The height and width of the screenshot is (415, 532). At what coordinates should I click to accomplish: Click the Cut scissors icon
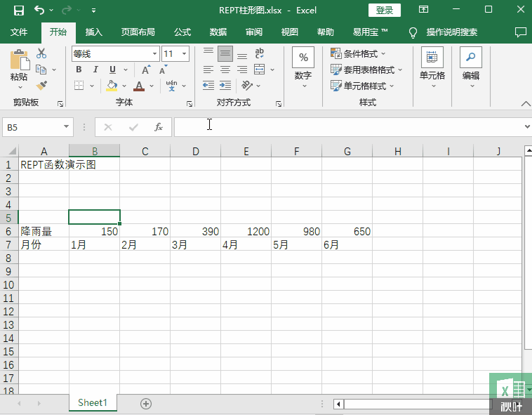coord(41,53)
